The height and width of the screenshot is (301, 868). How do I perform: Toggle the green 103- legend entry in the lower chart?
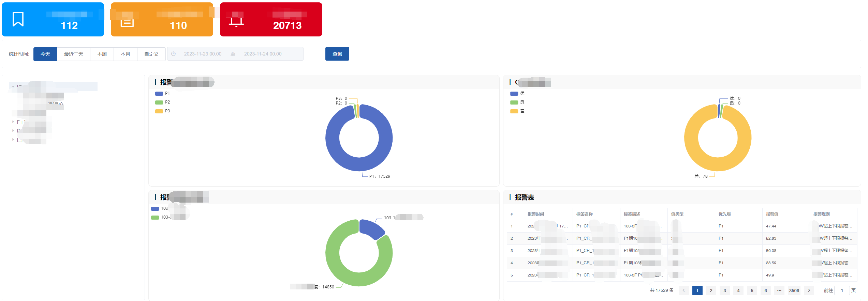[161, 217]
